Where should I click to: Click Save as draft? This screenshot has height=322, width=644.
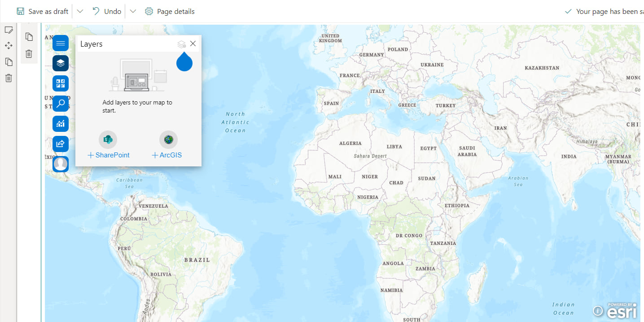[42, 11]
